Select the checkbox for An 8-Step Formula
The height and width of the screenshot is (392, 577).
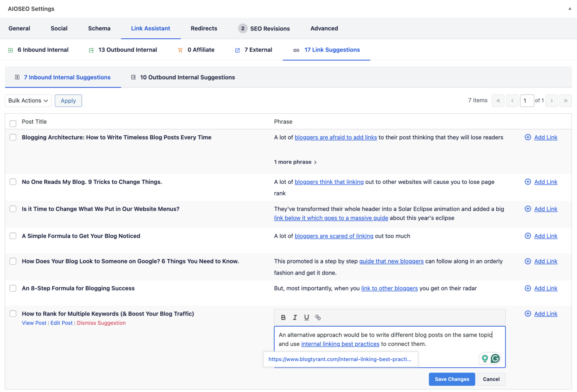[13, 288]
